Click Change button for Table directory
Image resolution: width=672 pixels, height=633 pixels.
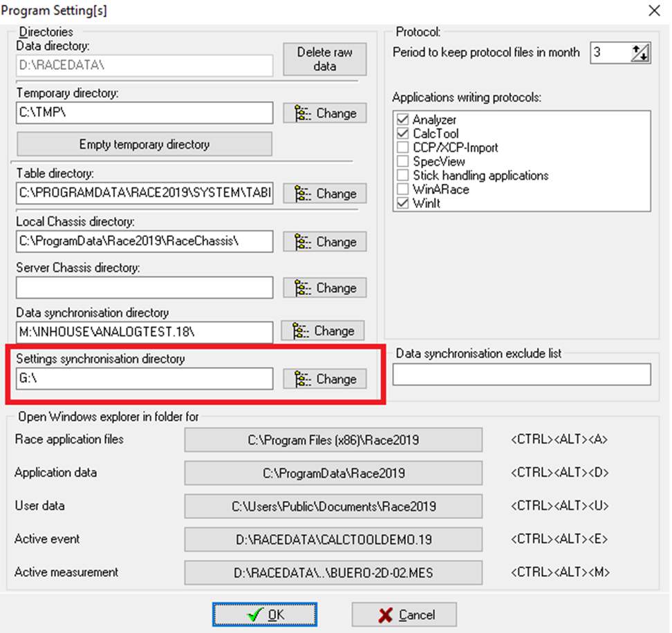324,194
